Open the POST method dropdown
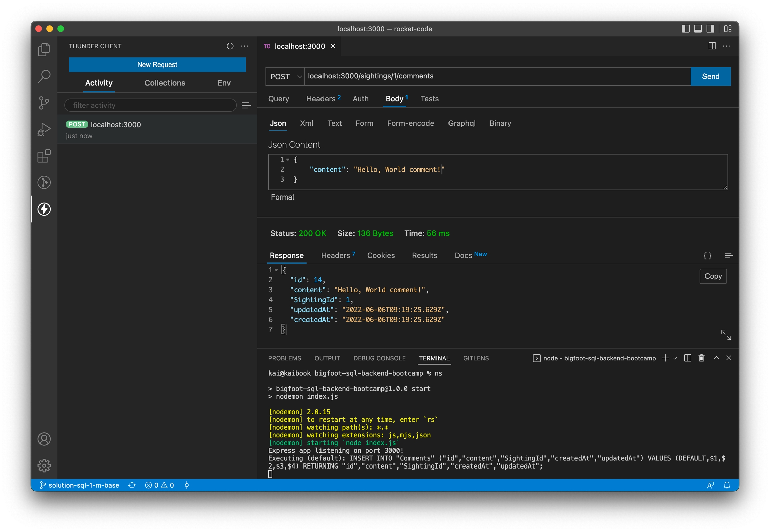 coord(285,77)
